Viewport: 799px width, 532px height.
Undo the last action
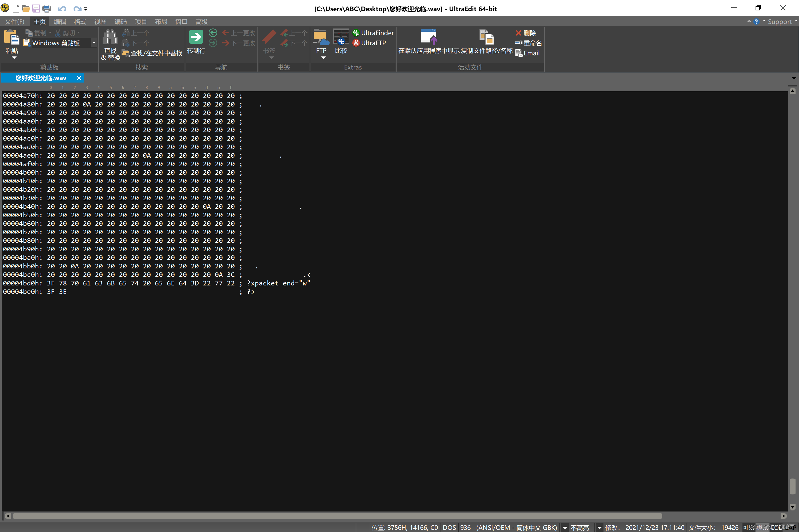pos(62,9)
